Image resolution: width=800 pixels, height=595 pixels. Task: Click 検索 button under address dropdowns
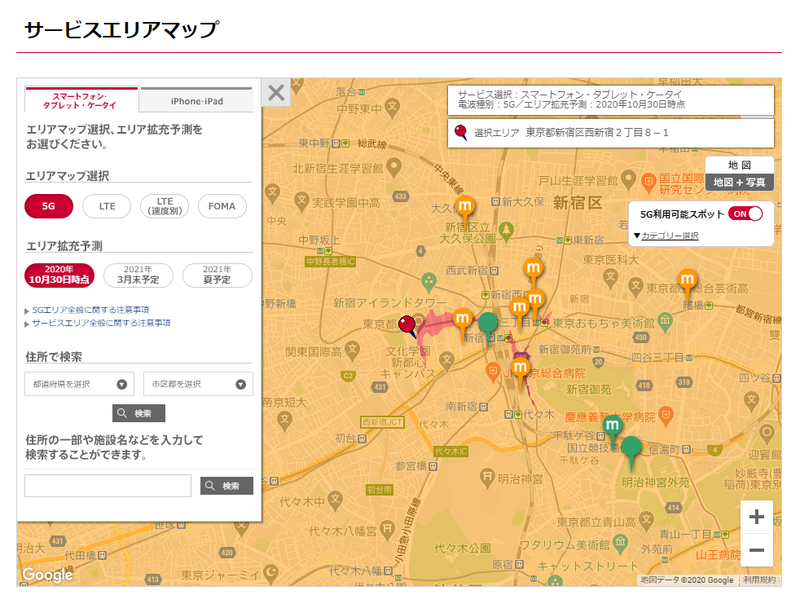(x=139, y=413)
